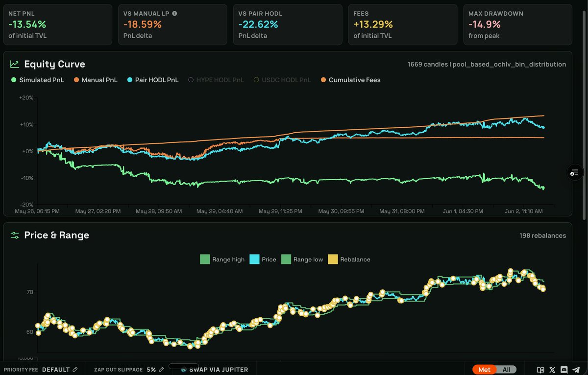This screenshot has width=588, height=375.
Task: Click the PRIORITY FEE label
Action: pos(21,370)
